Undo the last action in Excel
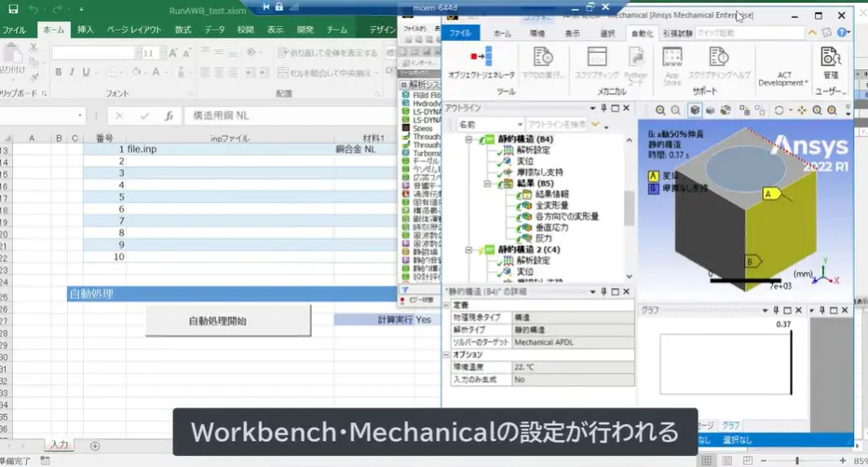 [x=34, y=9]
